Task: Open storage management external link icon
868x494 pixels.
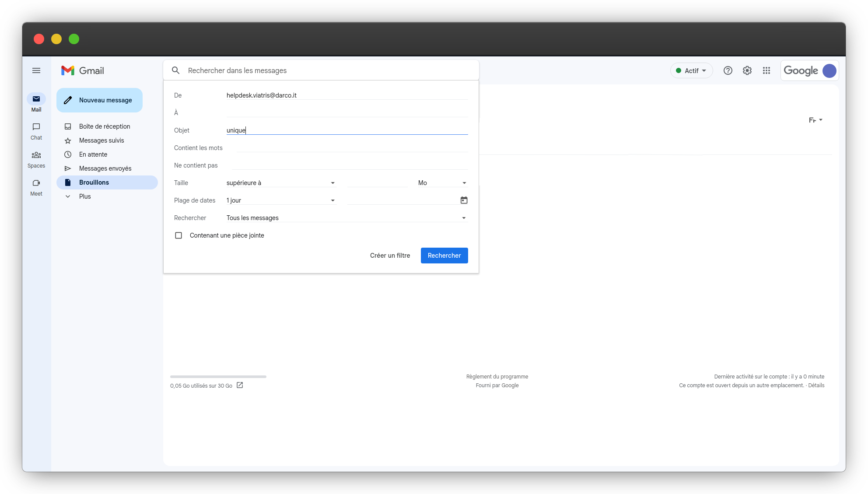Action: tap(240, 385)
